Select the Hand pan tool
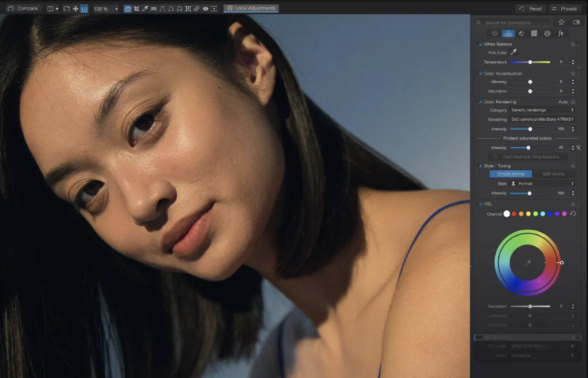This screenshot has width=588, height=378. [x=127, y=9]
